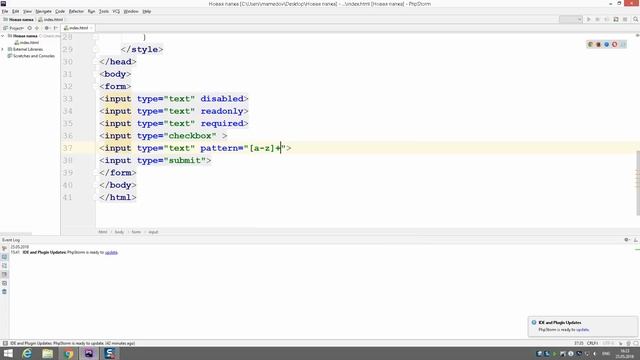
Task: Click the Run play button in toolbar
Action: (589, 20)
